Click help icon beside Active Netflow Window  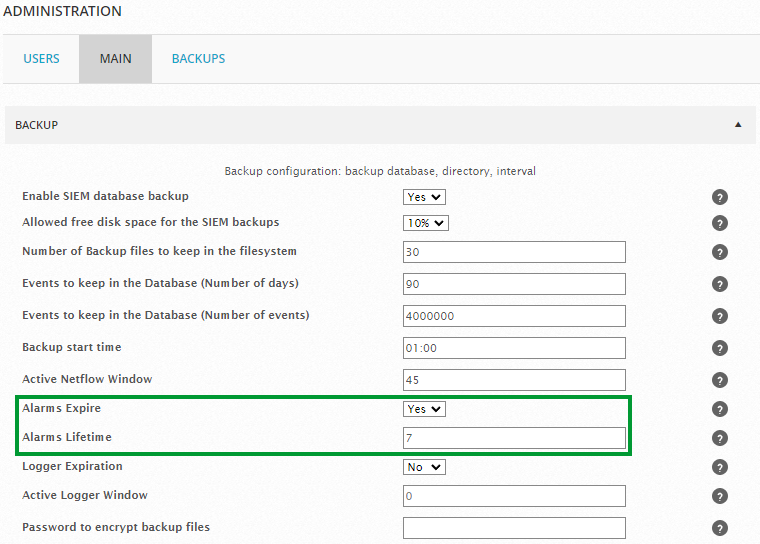coord(720,380)
